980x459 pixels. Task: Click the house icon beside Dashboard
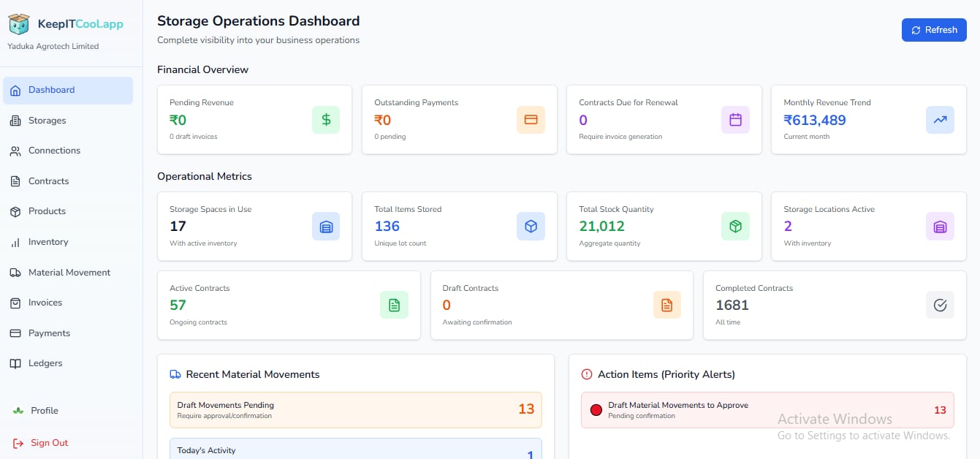(15, 91)
